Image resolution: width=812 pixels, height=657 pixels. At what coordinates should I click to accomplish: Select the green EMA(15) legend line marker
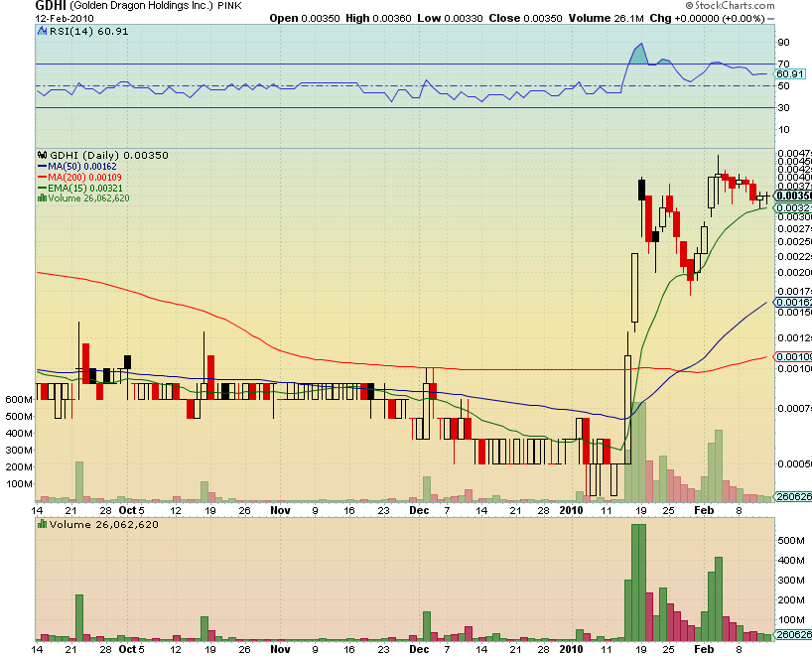click(x=43, y=188)
